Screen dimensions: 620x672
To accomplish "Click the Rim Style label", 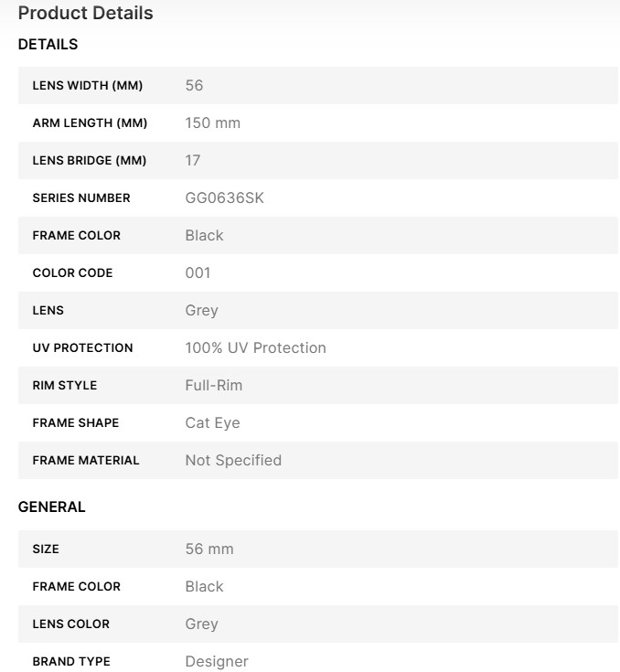I will (64, 385).
